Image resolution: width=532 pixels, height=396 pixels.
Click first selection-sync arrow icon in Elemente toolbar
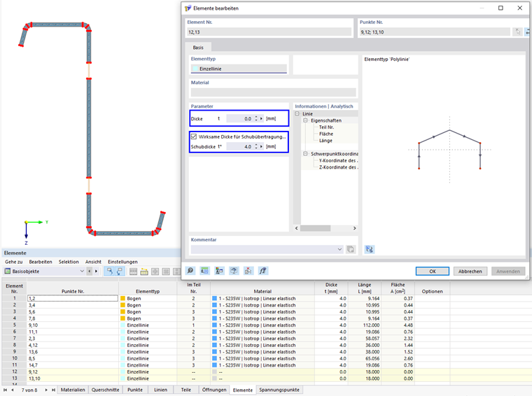110,271
